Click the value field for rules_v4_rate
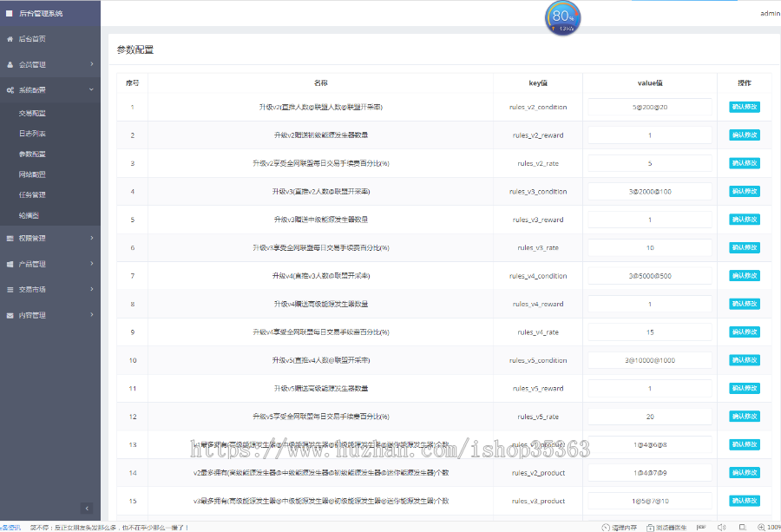Image resolution: width=781 pixels, height=532 pixels. click(x=649, y=332)
